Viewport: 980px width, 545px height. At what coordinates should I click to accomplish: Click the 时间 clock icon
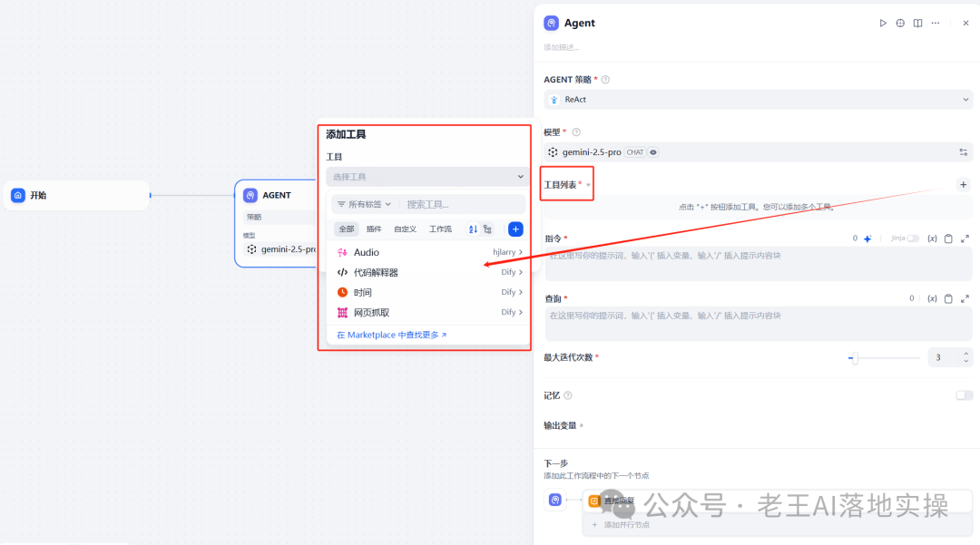[342, 292]
